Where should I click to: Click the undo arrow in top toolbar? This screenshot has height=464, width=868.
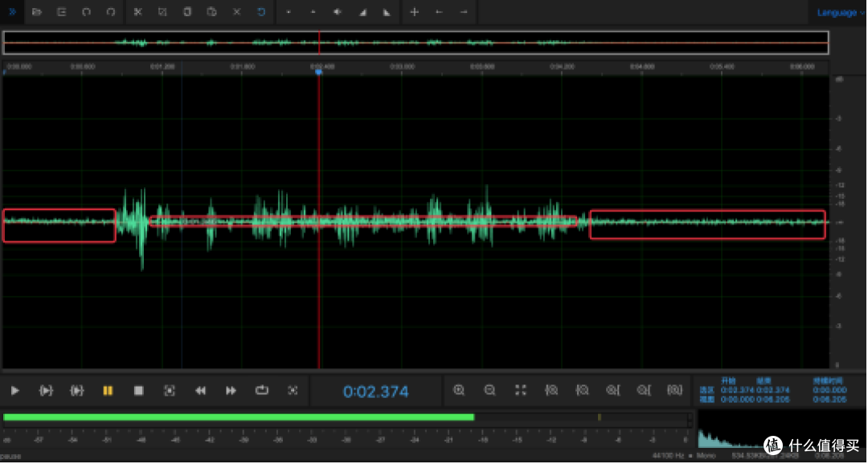[86, 11]
